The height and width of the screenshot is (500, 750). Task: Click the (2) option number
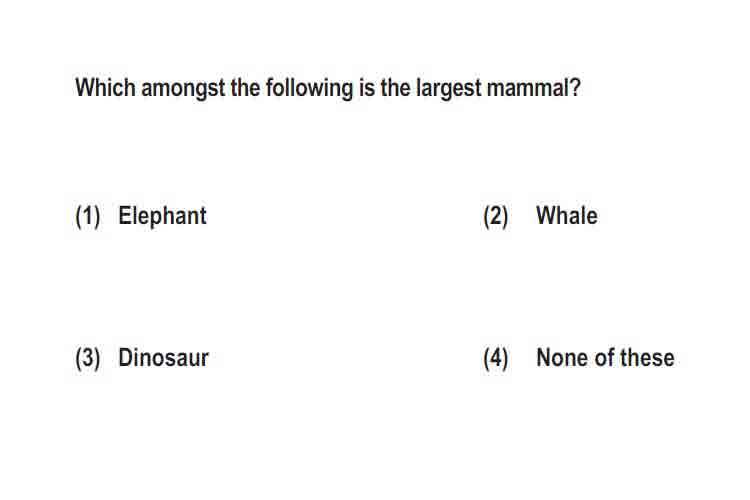tap(496, 217)
